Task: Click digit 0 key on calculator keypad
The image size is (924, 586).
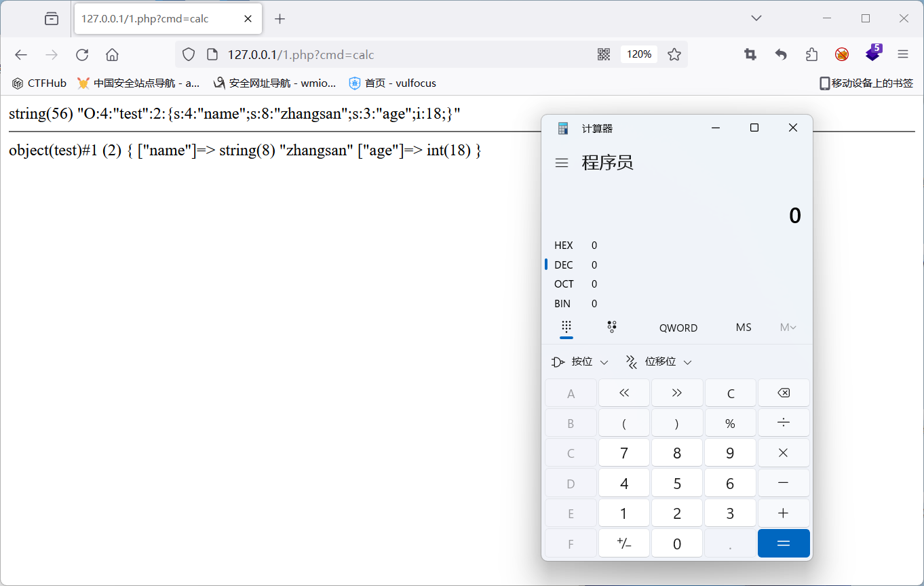Action: tap(677, 543)
